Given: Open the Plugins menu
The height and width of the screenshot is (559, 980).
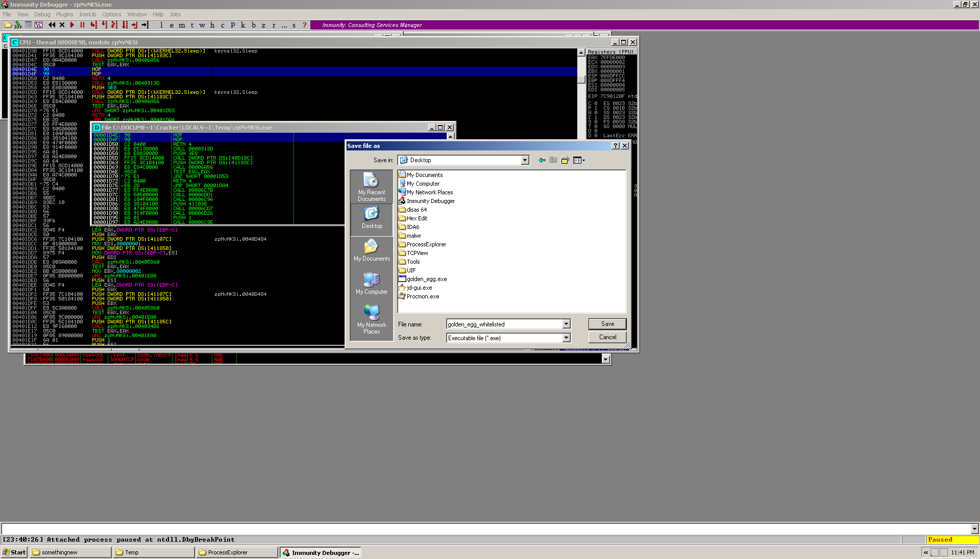Looking at the screenshot, I should (x=64, y=14).
